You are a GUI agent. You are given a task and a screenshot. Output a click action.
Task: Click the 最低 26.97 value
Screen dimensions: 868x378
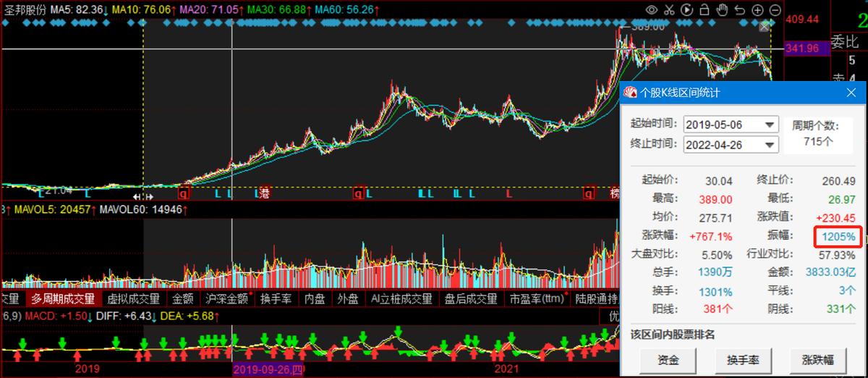(x=841, y=199)
